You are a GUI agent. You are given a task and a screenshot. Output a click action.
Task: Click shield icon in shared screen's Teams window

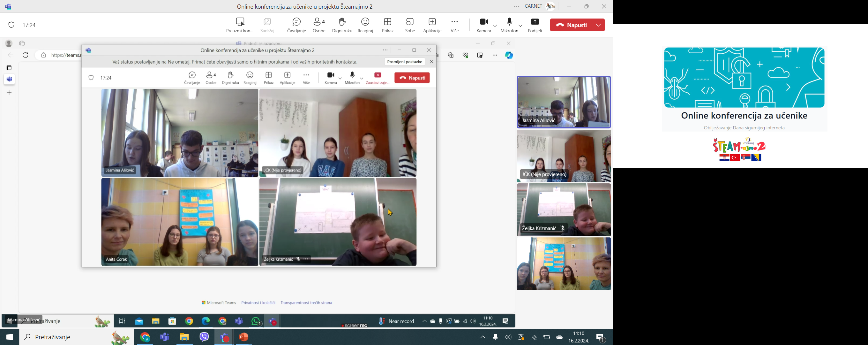coord(91,78)
